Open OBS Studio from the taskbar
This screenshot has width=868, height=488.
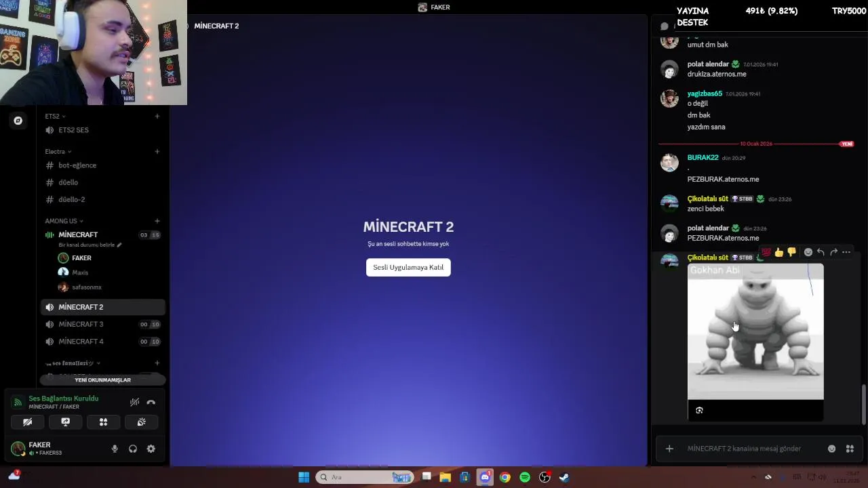pyautogui.click(x=545, y=477)
